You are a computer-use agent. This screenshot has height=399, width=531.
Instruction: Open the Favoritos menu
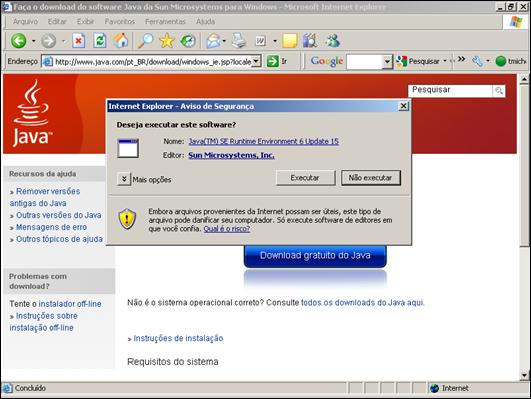coord(120,22)
